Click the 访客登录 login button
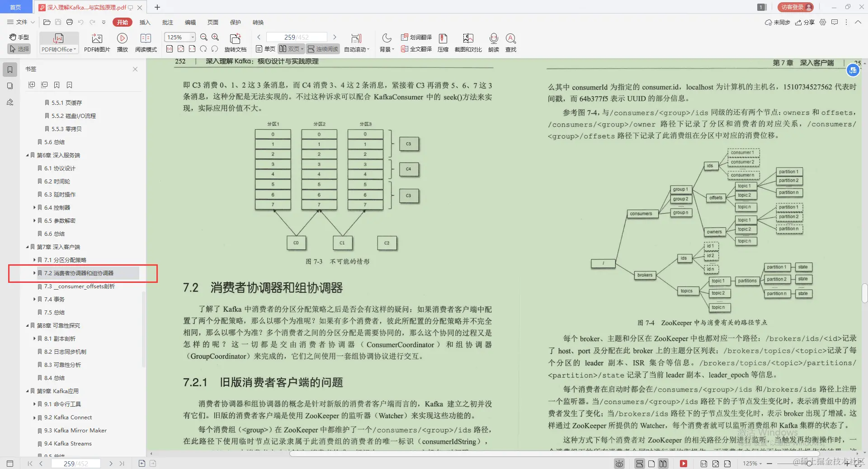The image size is (868, 469). coord(794,7)
